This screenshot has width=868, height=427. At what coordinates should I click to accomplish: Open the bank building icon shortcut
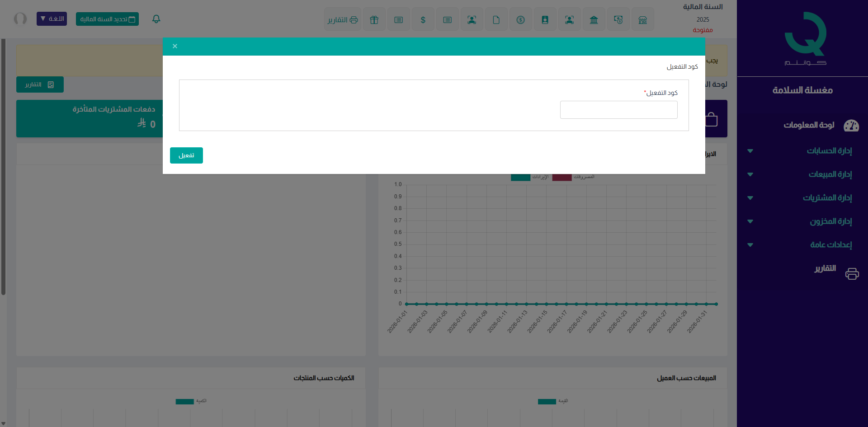tap(594, 20)
